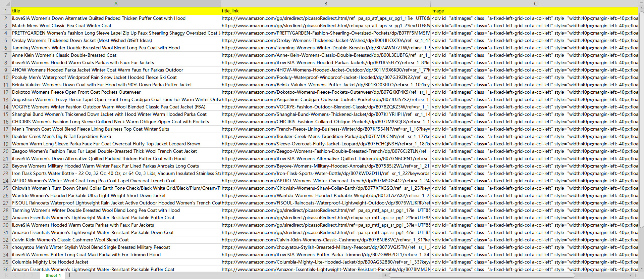
Task: Select 'VOGRYE Womens Winter Fashion' title cell
Action: (116, 107)
